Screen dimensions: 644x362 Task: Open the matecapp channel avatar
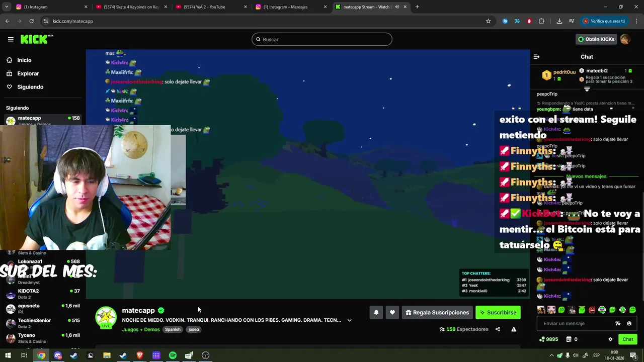106,317
